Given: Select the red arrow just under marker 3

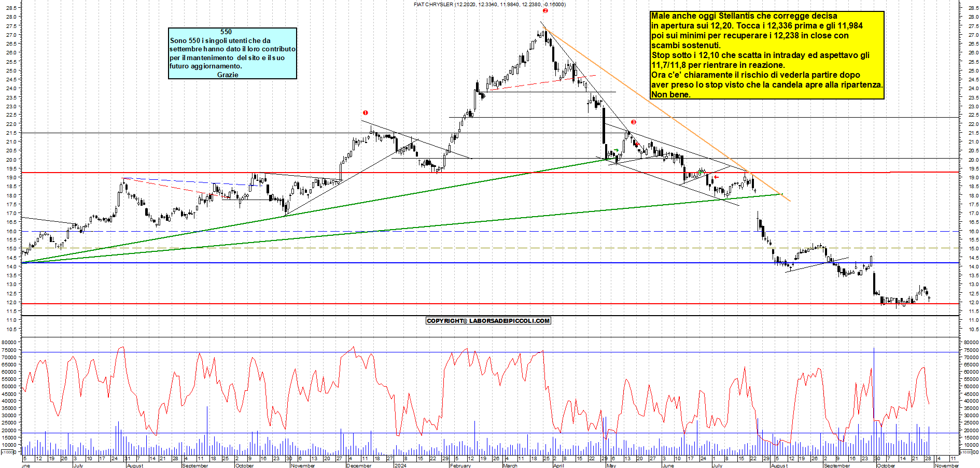Looking at the screenshot, I should tap(637, 144).
